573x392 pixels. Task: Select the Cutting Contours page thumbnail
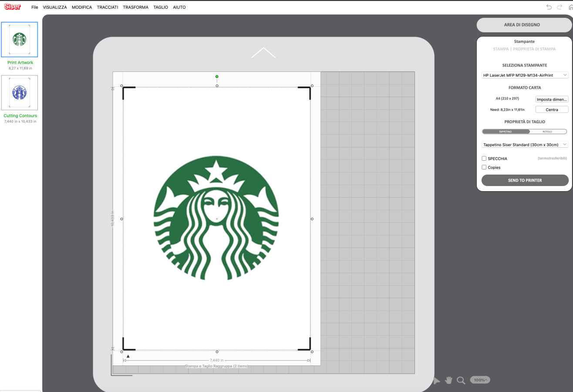click(20, 93)
